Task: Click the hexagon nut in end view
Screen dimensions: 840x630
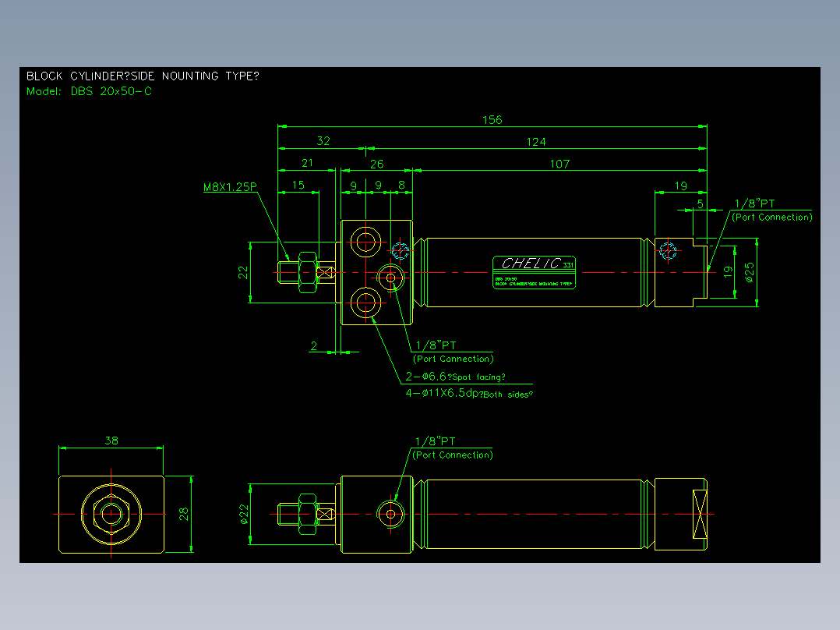Action: [111, 514]
